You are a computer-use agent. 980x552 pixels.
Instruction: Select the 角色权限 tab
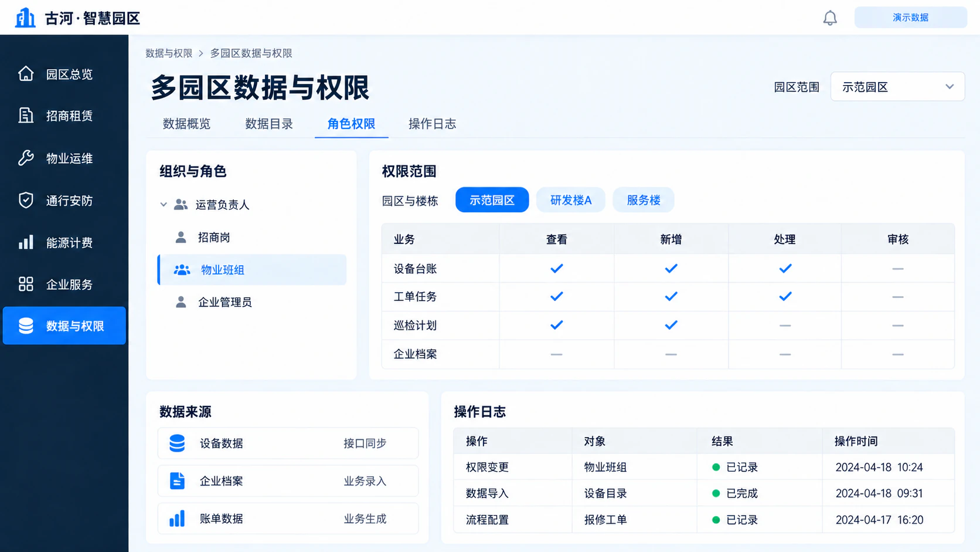coord(351,124)
